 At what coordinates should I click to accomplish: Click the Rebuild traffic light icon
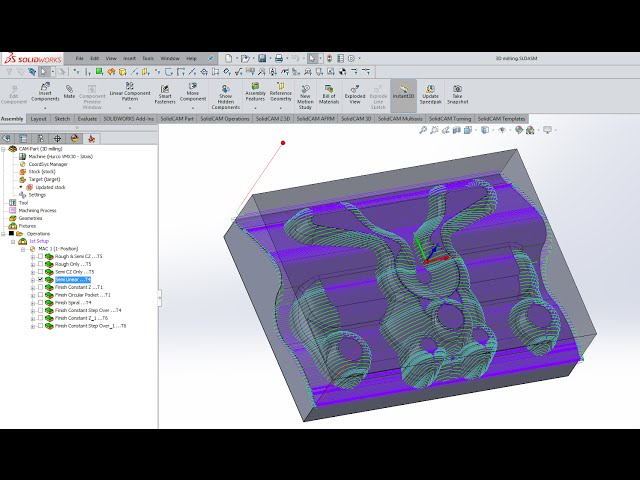[x=329, y=58]
